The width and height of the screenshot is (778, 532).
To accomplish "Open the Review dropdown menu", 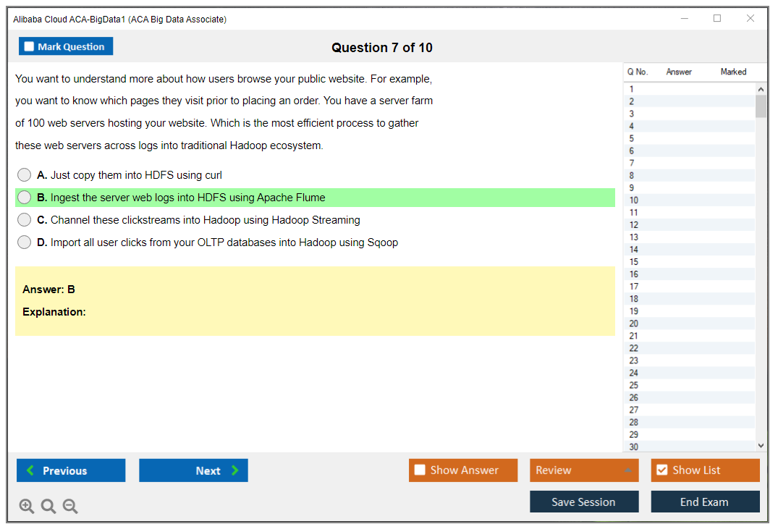I will coord(584,470).
